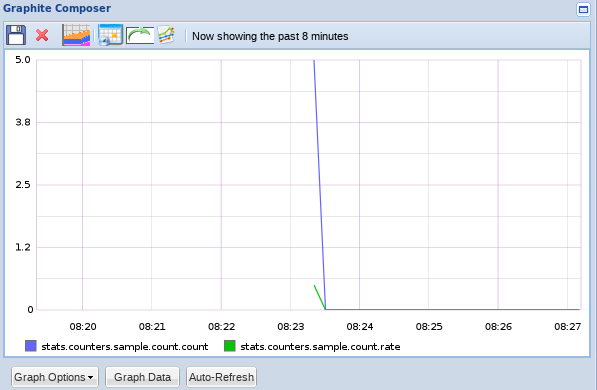Image resolution: width=597 pixels, height=390 pixels.
Task: Click the 08:24 x-axis label
Action: coord(360,326)
